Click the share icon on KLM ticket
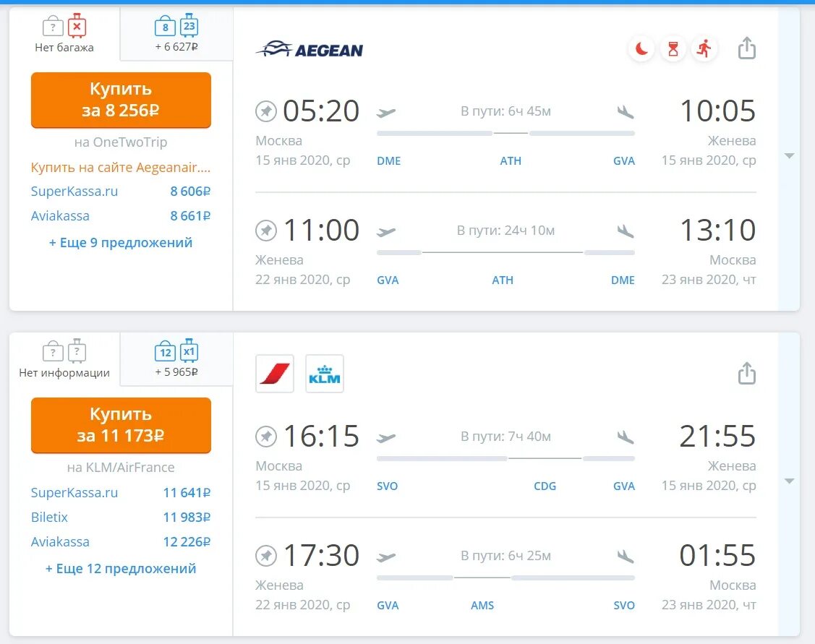Screen dimensions: 815x644 coord(746,374)
